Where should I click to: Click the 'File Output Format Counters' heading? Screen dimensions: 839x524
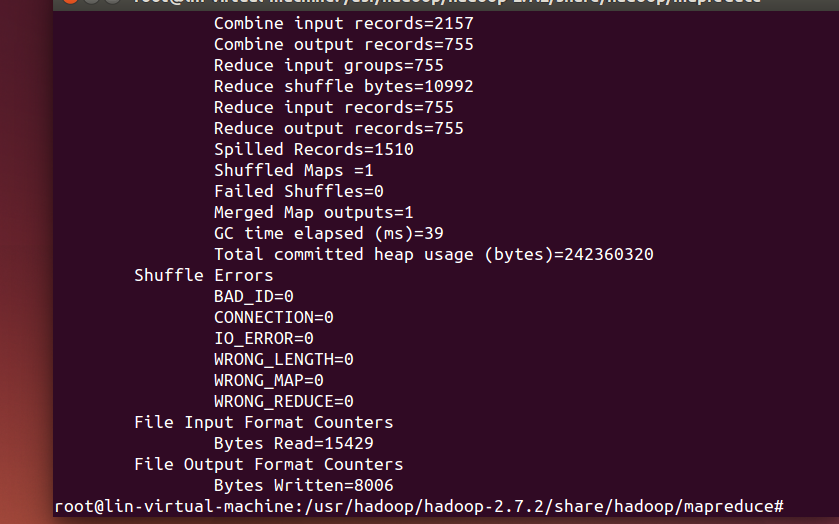(x=269, y=464)
